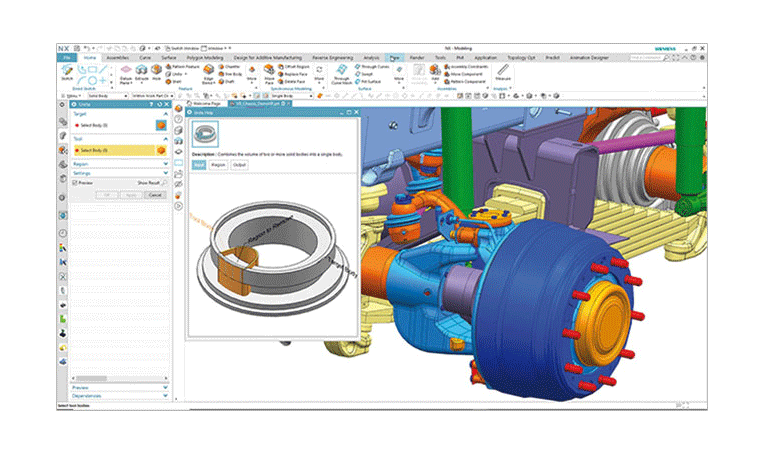Select the Offset Region command

click(x=294, y=66)
